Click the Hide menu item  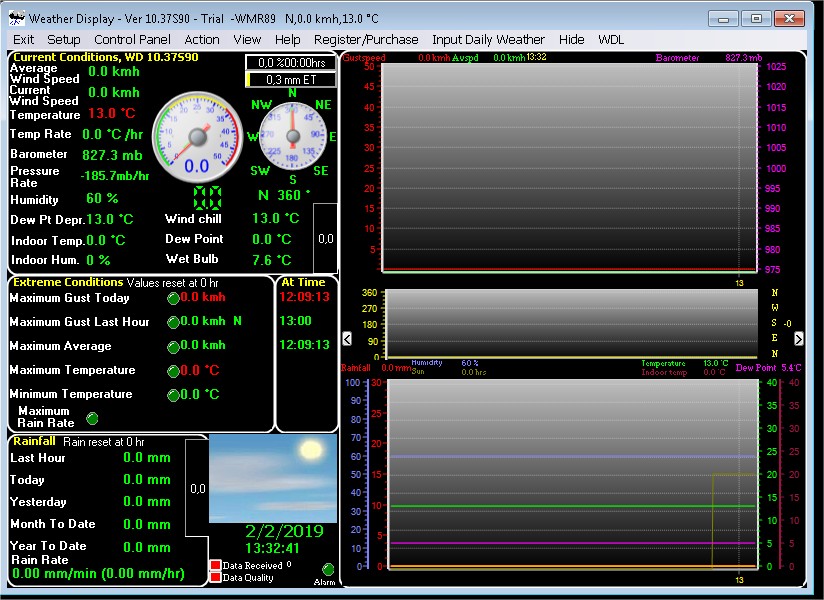pos(571,39)
